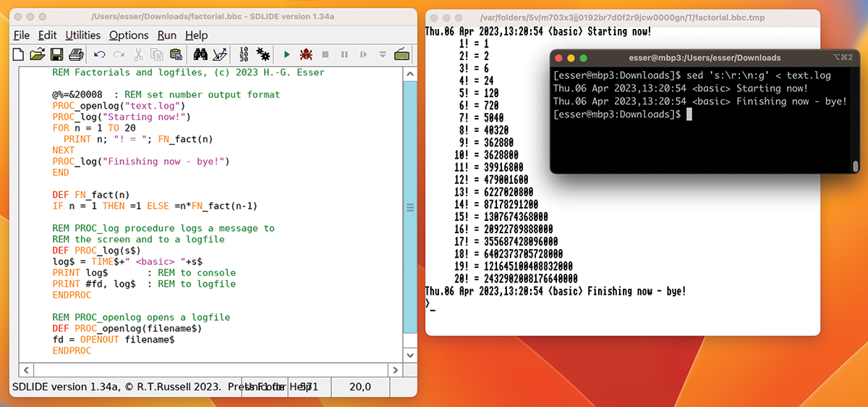The image size is (868, 407).
Task: Click the DEF FN_fact(n) line
Action: coord(91,195)
